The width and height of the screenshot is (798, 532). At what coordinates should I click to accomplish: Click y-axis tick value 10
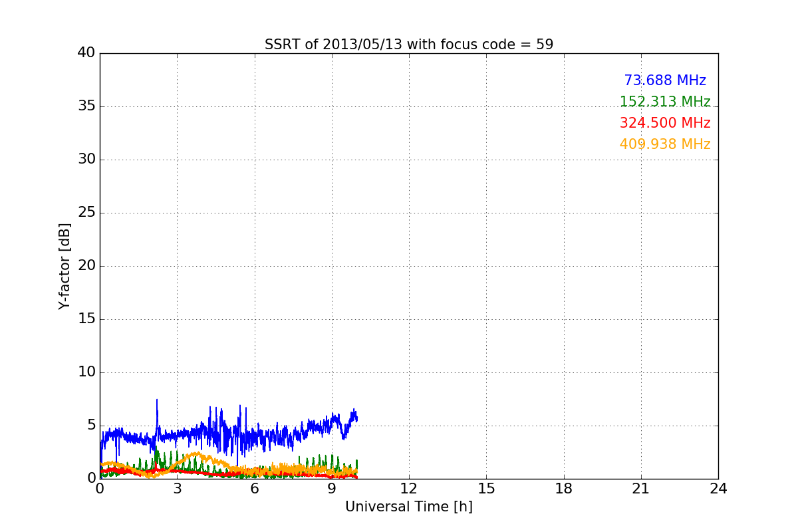pos(86,372)
